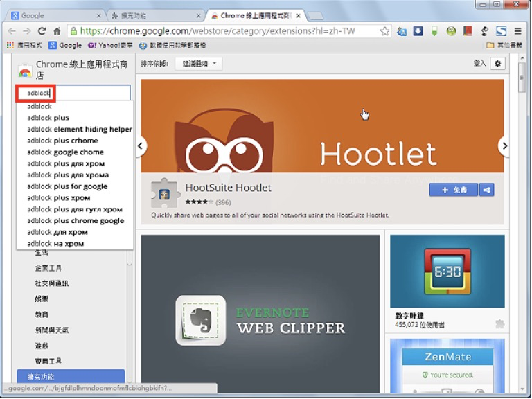
Task: Open the Chrome menu hamburger icon
Action: pos(517,31)
